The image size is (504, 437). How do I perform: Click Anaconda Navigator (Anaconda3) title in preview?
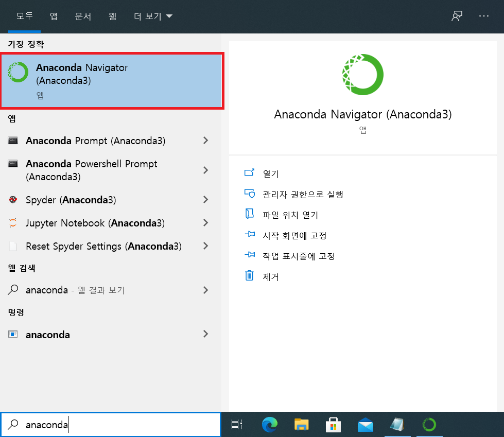point(362,114)
